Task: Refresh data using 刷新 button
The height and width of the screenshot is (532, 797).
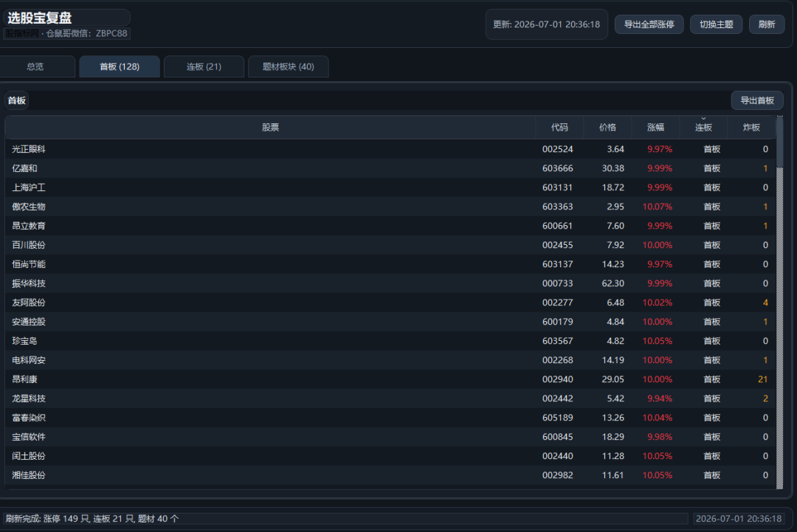Action: (x=767, y=24)
